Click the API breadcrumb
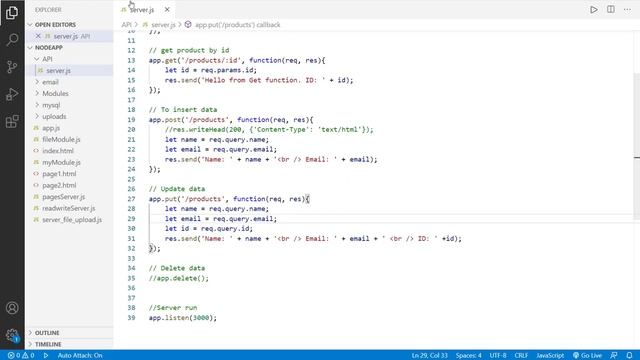 (x=127, y=24)
